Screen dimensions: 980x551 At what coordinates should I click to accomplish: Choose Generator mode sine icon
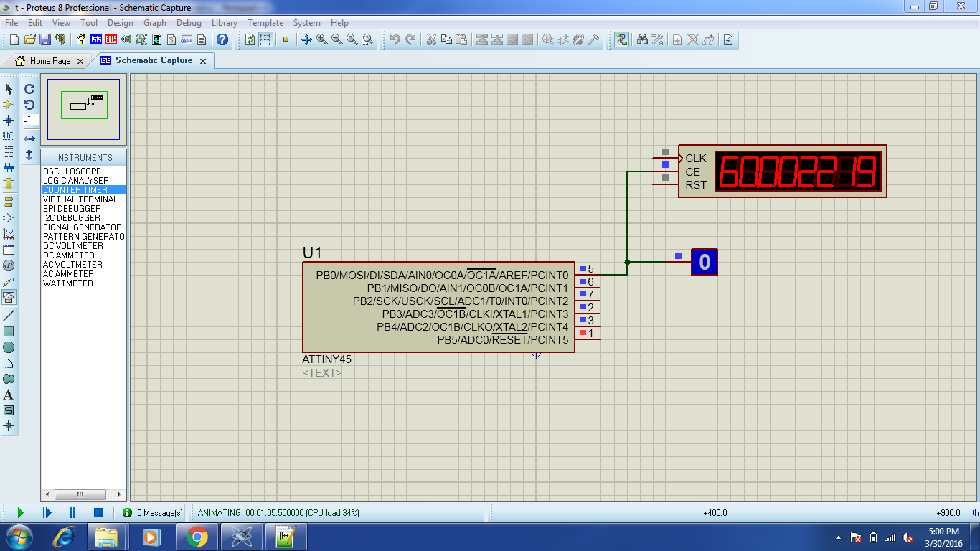pos(9,265)
